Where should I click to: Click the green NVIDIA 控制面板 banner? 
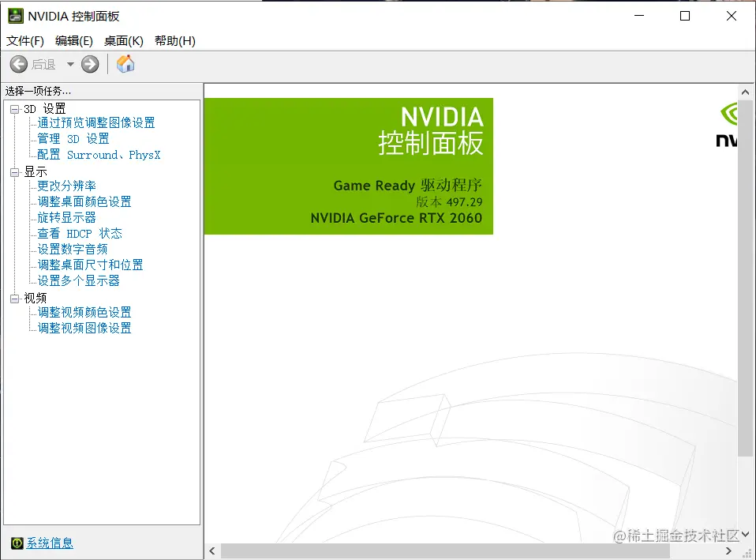[349, 166]
